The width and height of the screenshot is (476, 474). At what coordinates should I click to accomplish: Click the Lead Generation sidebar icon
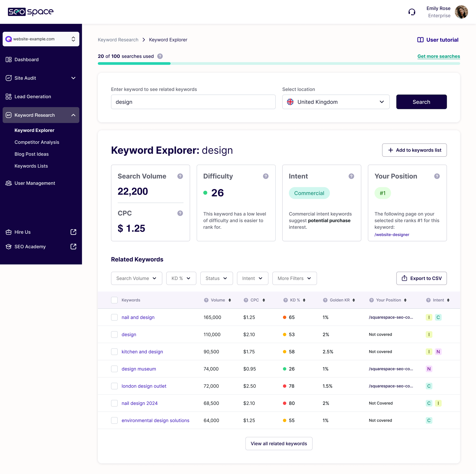click(9, 96)
